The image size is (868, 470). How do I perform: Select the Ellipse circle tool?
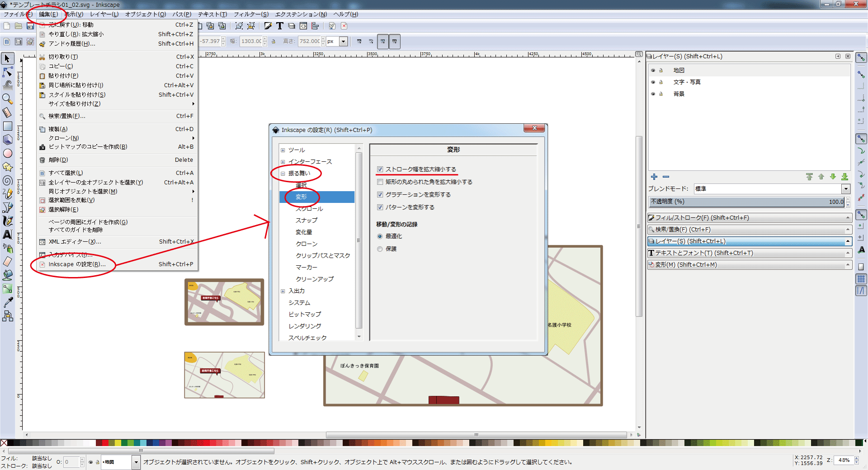pyautogui.click(x=7, y=153)
